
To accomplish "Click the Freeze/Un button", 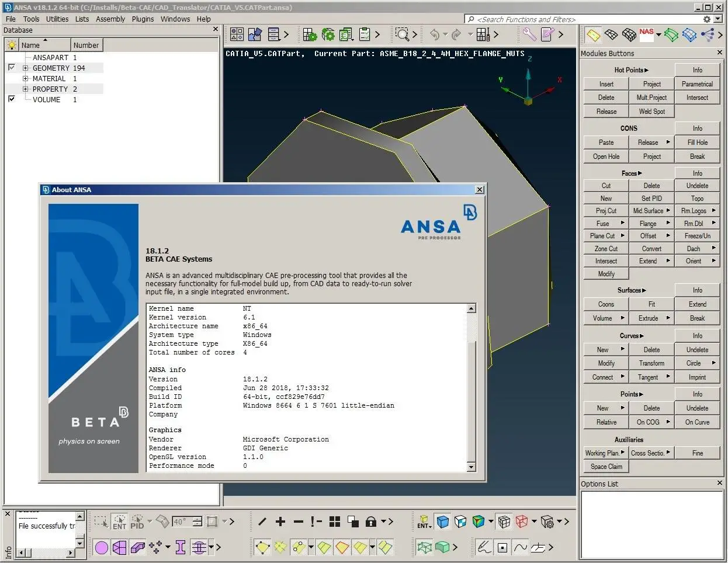I will [697, 236].
